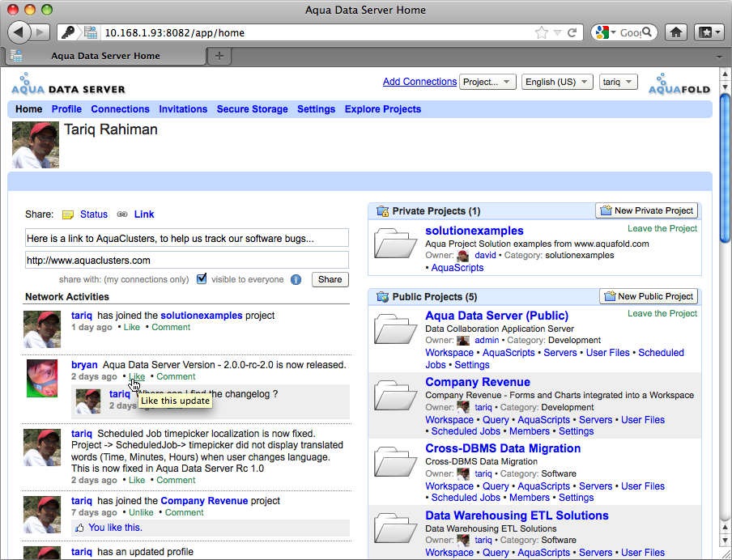Click the key icon in address bar
This screenshot has width=732, height=560.
click(69, 32)
